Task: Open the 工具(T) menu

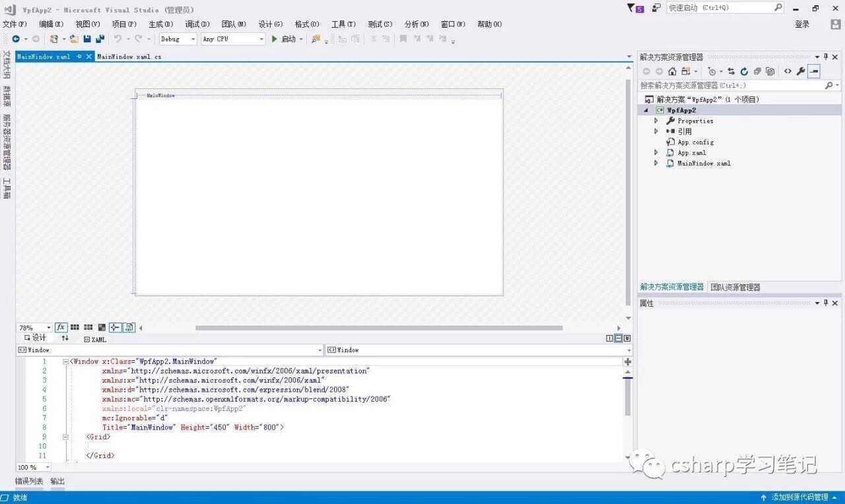Action: (x=343, y=24)
